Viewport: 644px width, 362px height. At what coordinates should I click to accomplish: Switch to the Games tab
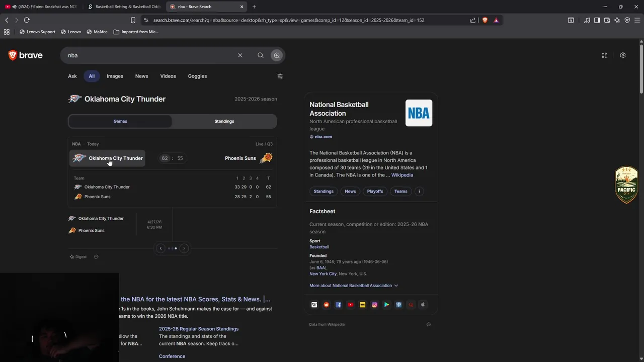(x=120, y=121)
